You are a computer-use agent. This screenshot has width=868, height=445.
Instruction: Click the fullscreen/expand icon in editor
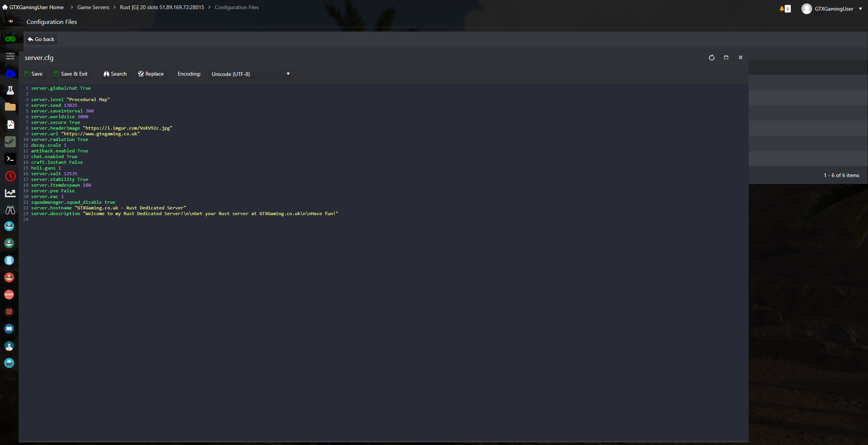pos(726,57)
